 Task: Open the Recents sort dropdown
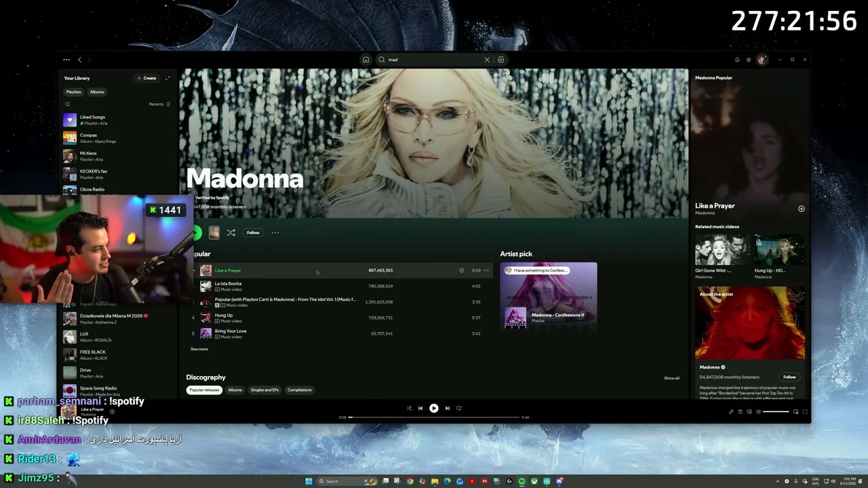coord(160,104)
